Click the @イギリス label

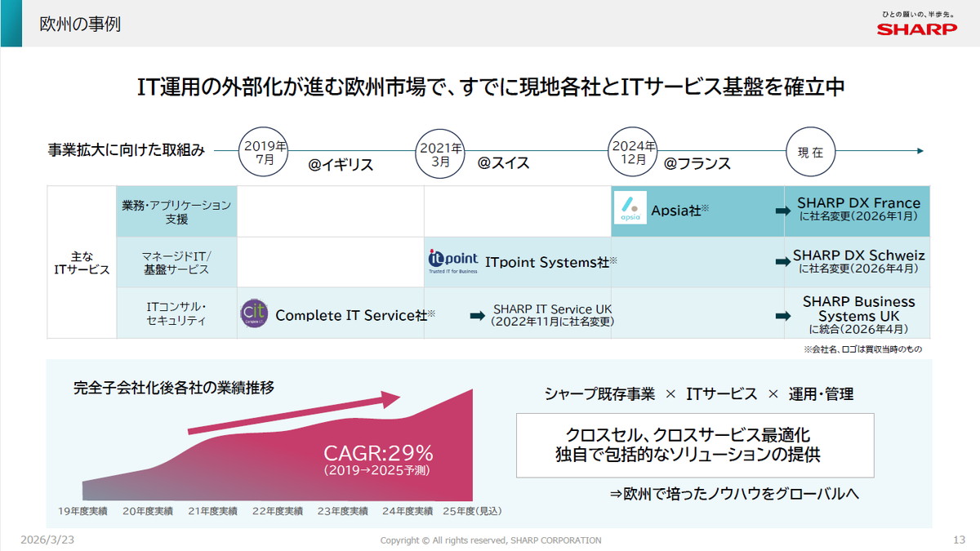(x=341, y=165)
